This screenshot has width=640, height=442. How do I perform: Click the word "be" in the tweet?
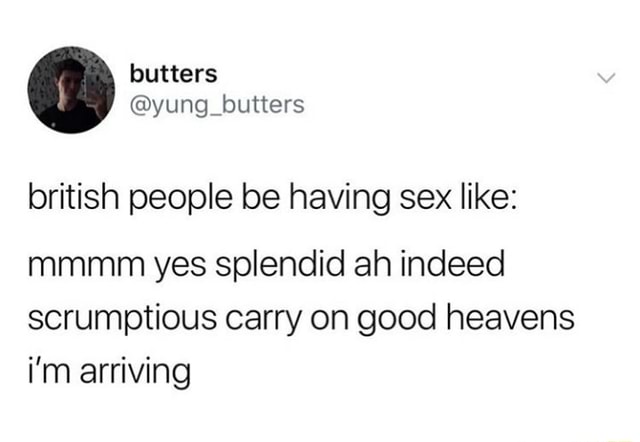coord(261,198)
